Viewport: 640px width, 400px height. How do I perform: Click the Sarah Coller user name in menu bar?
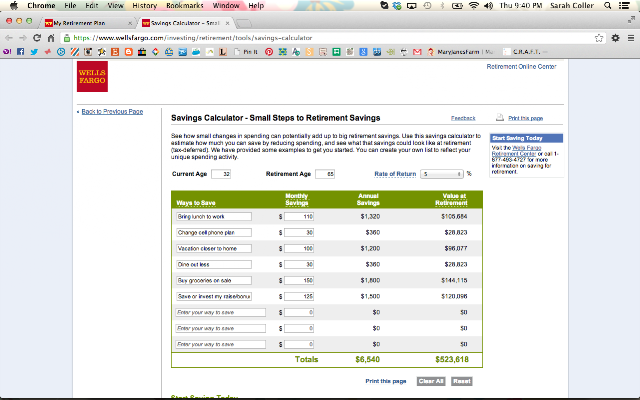(571, 5)
